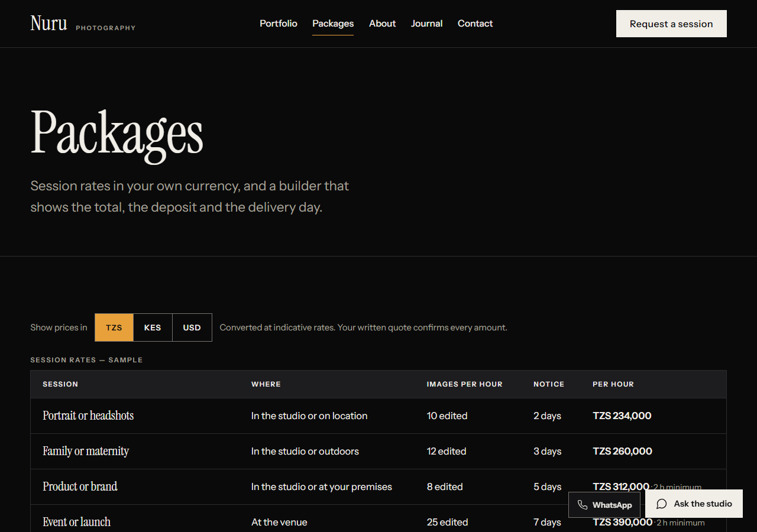This screenshot has height=532, width=757.
Task: Go to the Packages nav item
Action: click(x=333, y=24)
